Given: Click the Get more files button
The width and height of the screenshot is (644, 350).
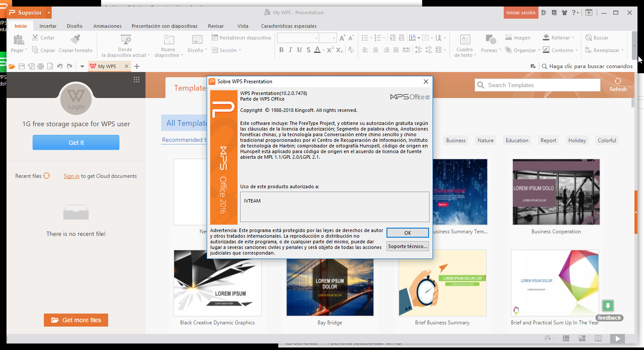Looking at the screenshot, I should (x=76, y=320).
